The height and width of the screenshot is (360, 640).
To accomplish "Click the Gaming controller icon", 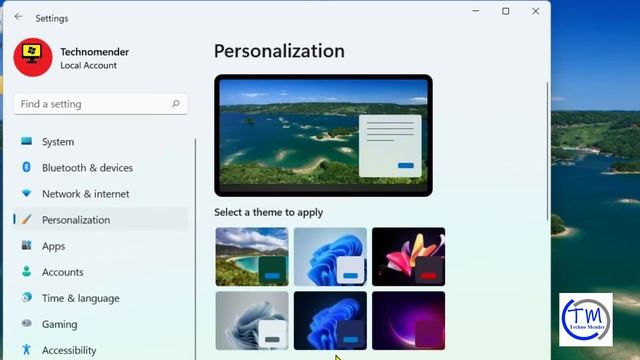I will [x=27, y=323].
